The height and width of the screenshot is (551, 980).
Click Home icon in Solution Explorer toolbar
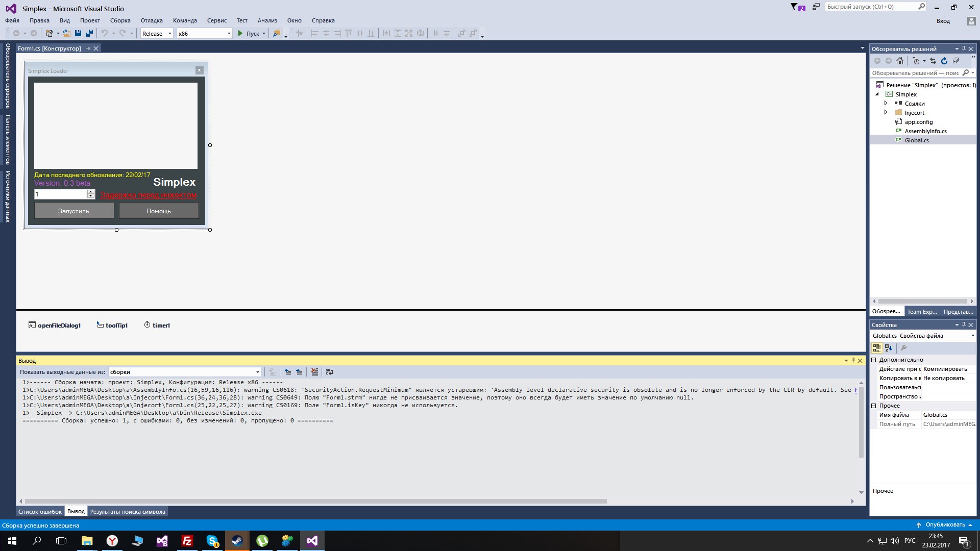[x=900, y=61]
